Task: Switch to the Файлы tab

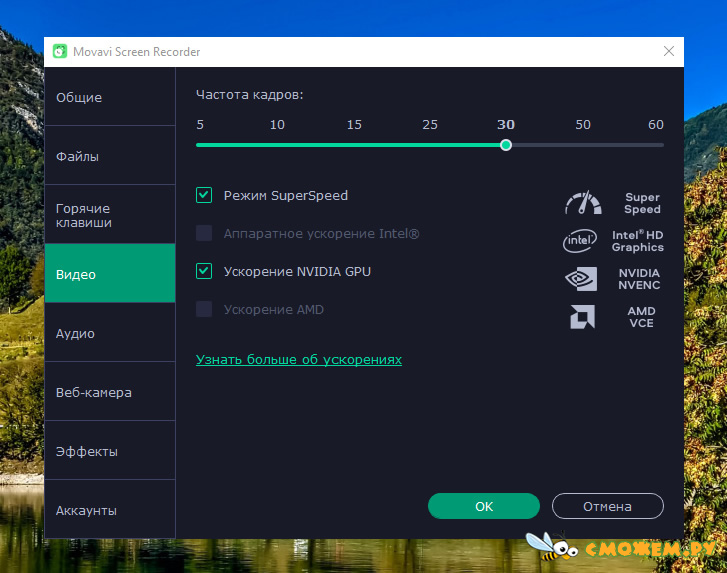Action: tap(110, 155)
